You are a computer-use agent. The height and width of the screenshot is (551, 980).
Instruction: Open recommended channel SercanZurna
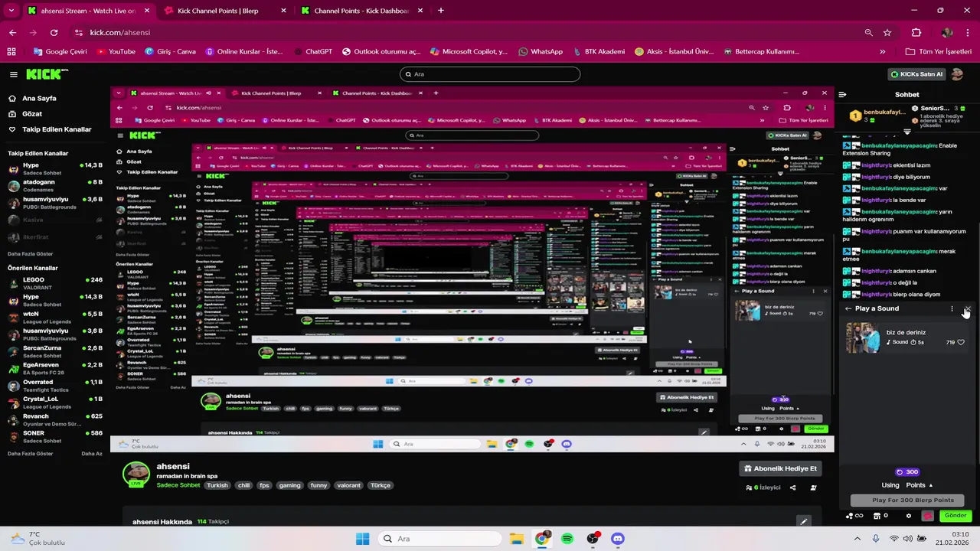pos(54,351)
